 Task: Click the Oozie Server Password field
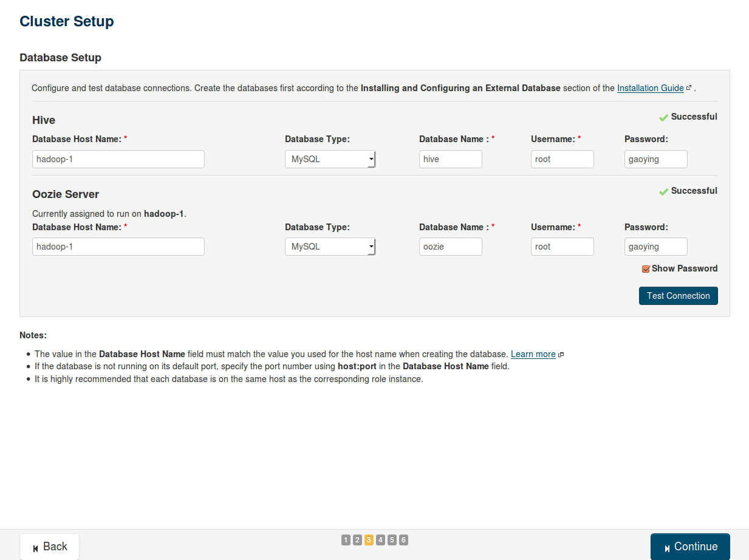coord(656,247)
